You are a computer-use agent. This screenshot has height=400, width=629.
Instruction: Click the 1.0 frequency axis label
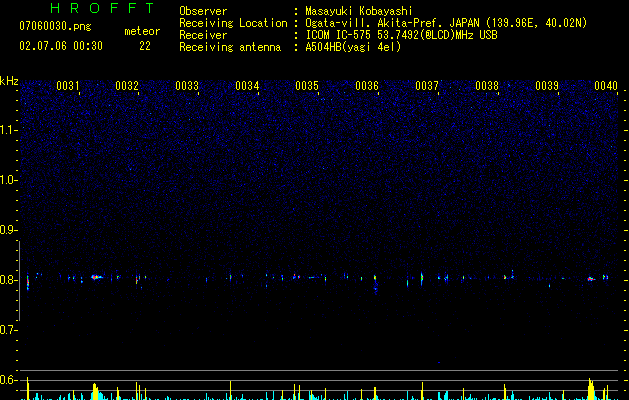click(8, 180)
